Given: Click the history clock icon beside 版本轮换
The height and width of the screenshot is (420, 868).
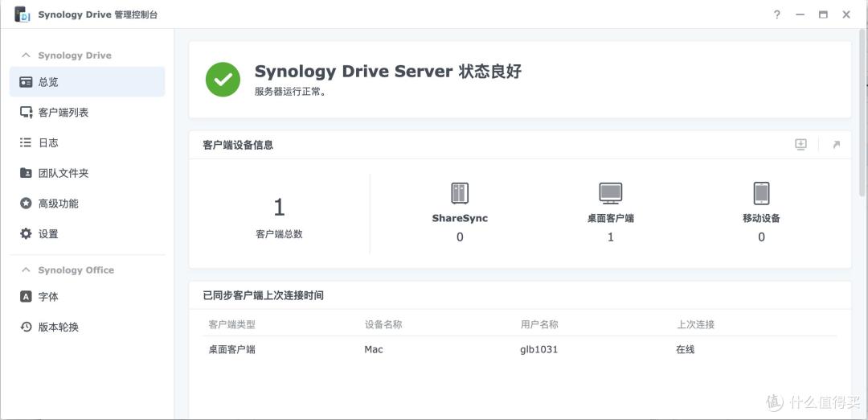Looking at the screenshot, I should 26,327.
